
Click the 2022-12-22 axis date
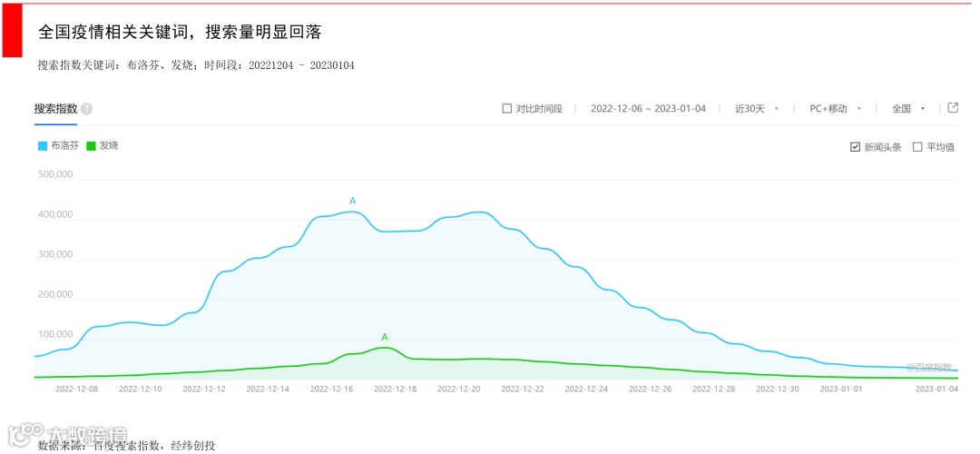coord(524,389)
